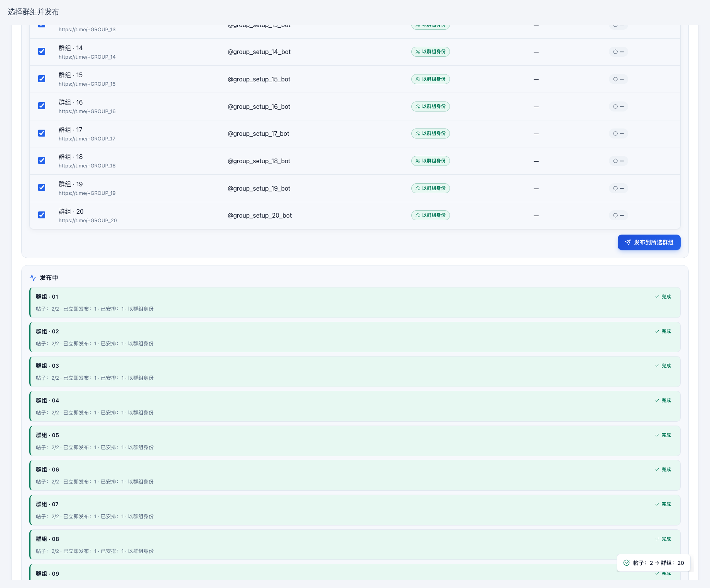Click status pill icon in 群组 · 14 row
The height and width of the screenshot is (588, 710).
[615, 52]
